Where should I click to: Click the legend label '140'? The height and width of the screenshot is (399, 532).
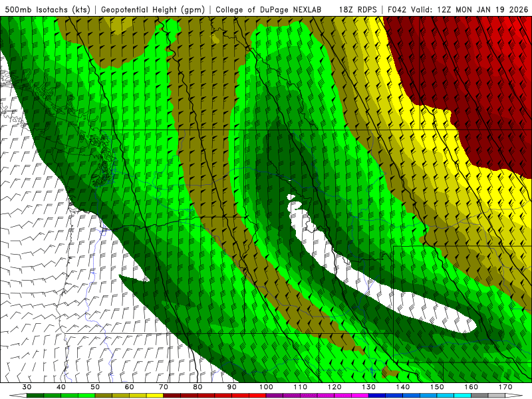point(403,387)
